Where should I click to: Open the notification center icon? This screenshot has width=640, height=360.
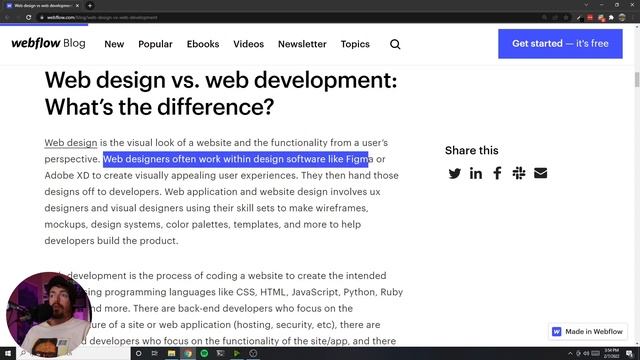[x=629, y=353]
